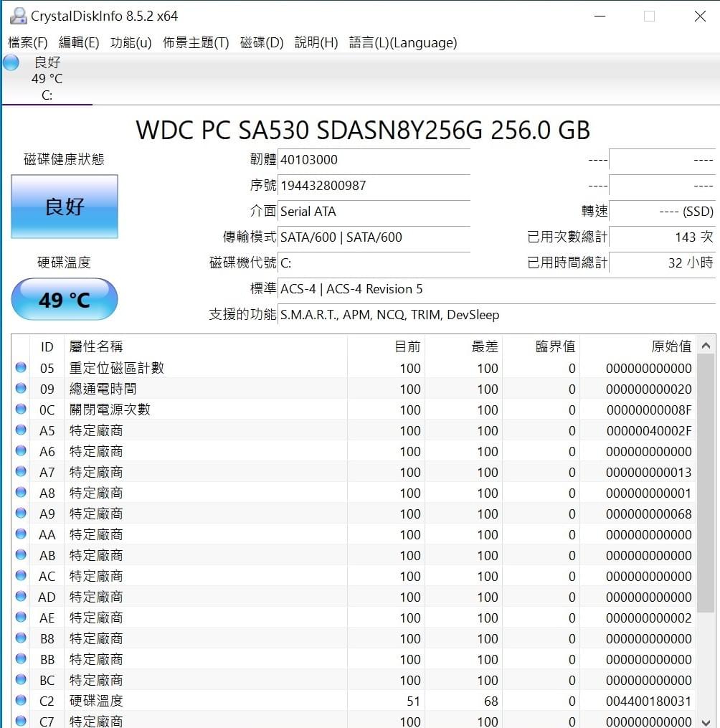Click the blue status orb beside 良好 in the disk tab
Viewport: 720px width, 728px height.
[11, 62]
